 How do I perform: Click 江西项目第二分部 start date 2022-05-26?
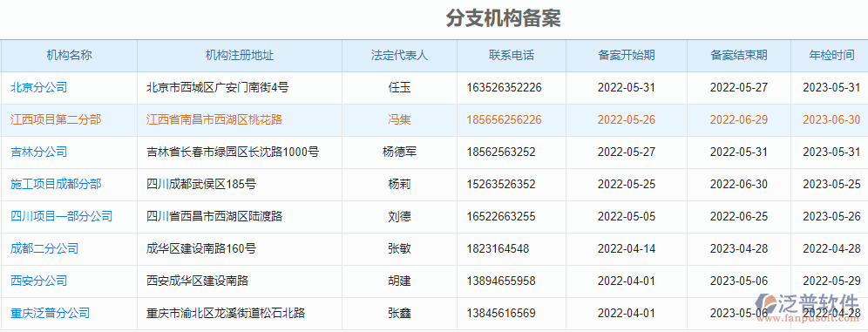point(627,119)
